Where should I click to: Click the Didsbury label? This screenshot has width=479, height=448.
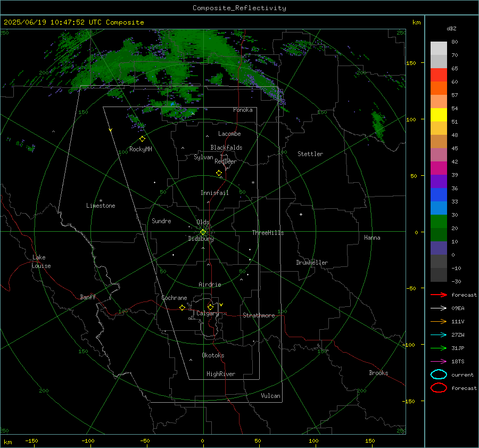pos(201,239)
